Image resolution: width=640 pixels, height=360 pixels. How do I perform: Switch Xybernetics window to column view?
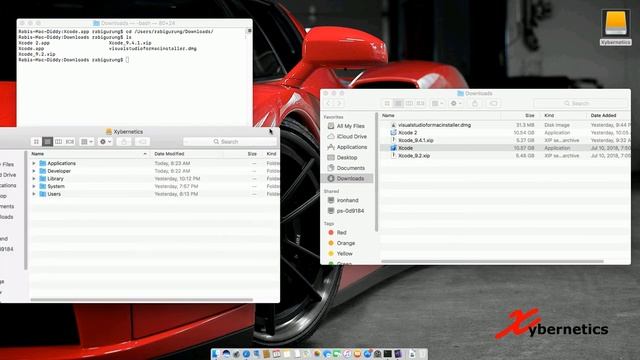(58, 142)
